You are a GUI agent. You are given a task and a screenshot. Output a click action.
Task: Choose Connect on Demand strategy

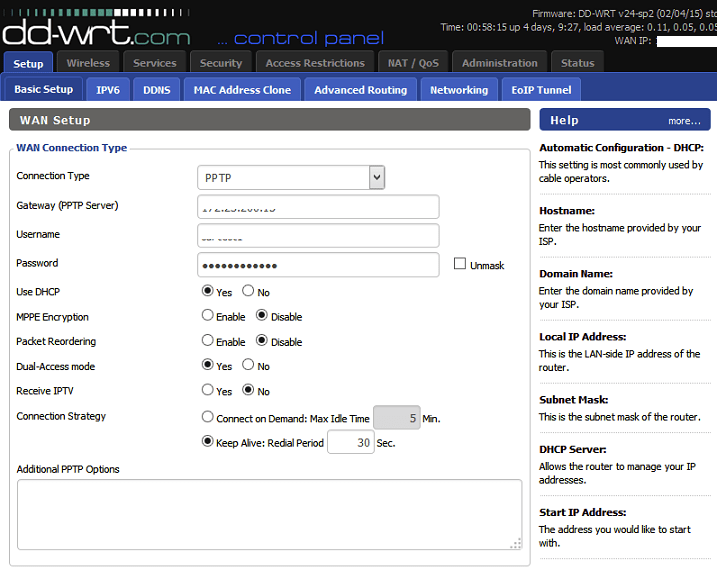pos(208,417)
